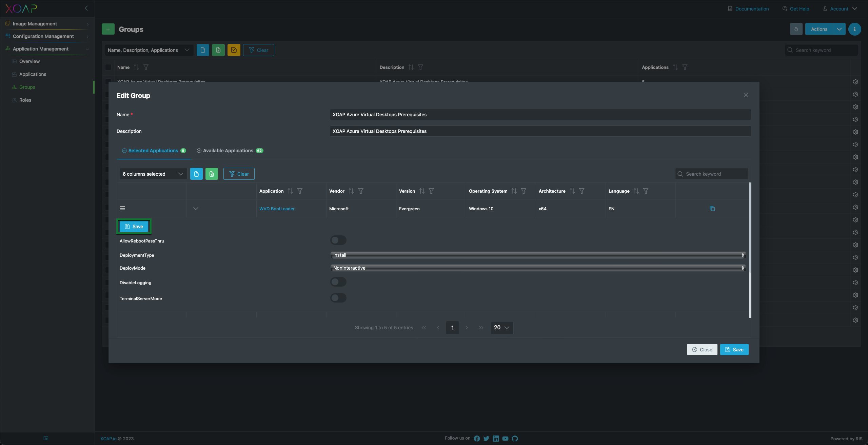Viewport: 868px width, 445px height.
Task: Click the copy icon in WVD BootLoader row
Action: [x=712, y=208]
